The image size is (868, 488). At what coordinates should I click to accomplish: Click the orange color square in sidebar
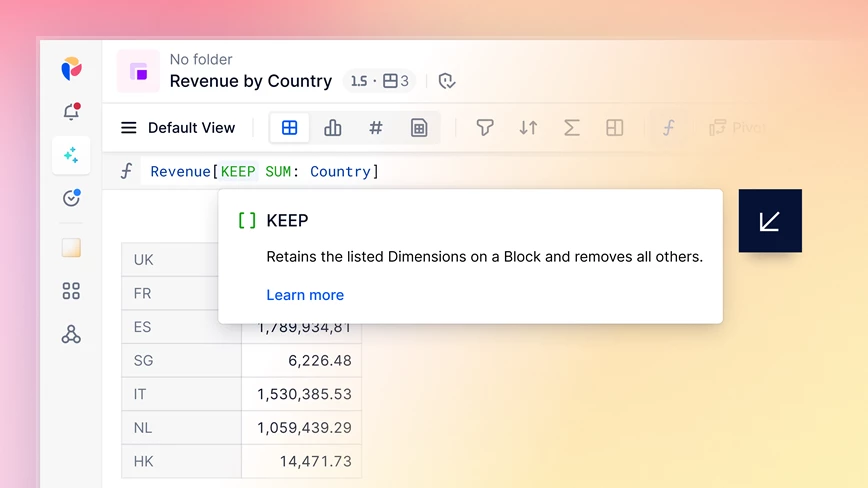coord(71,247)
